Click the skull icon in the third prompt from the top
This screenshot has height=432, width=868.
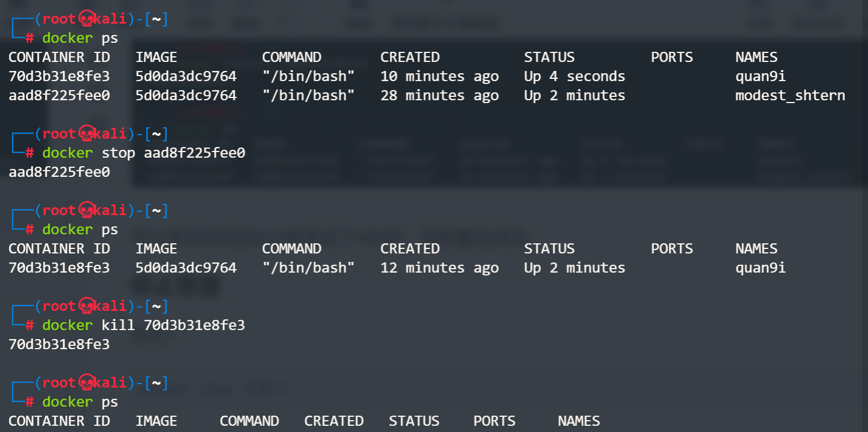[86, 211]
